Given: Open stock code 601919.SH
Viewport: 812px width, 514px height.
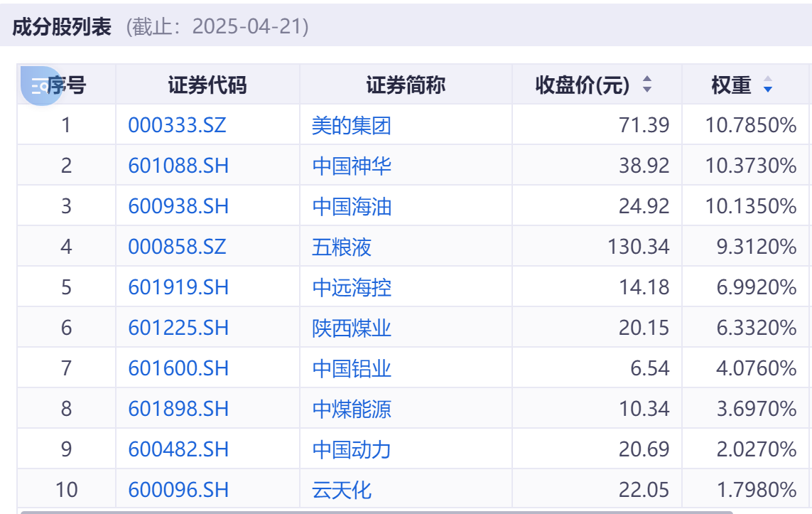Looking at the screenshot, I should pos(178,287).
